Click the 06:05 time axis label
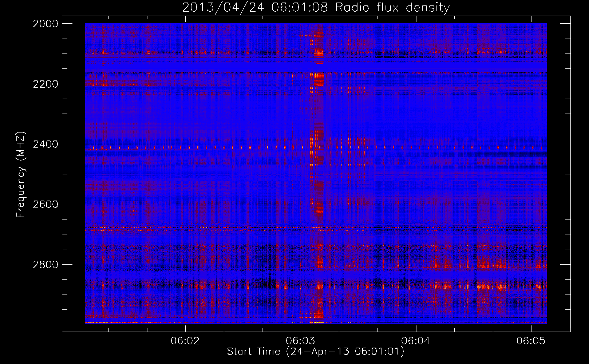The image size is (589, 364). pyautogui.click(x=531, y=341)
